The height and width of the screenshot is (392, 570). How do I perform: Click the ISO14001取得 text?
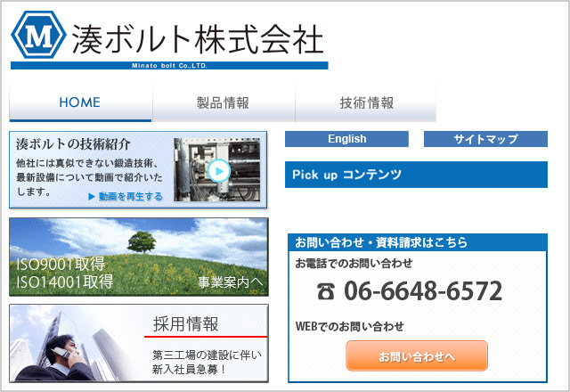65,282
